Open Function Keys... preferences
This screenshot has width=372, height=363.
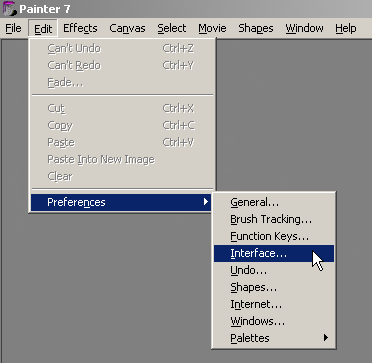coord(274,236)
